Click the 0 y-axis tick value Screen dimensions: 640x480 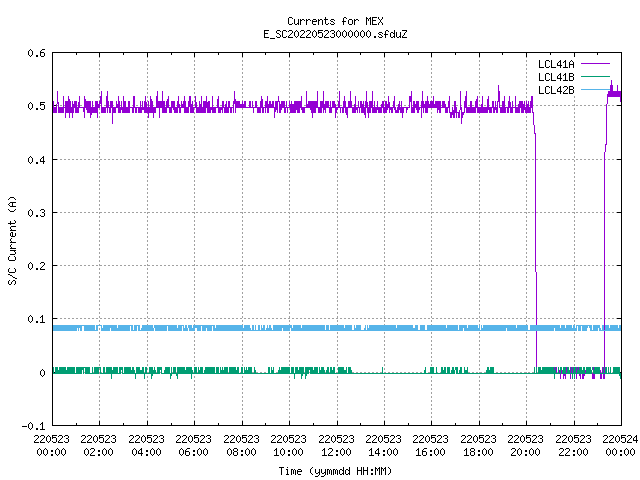tap(42, 373)
